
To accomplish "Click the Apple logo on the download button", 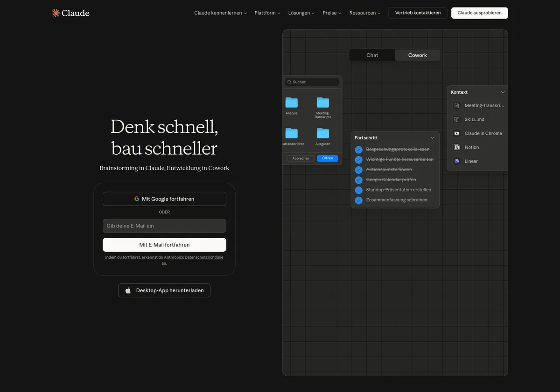I will click(127, 290).
